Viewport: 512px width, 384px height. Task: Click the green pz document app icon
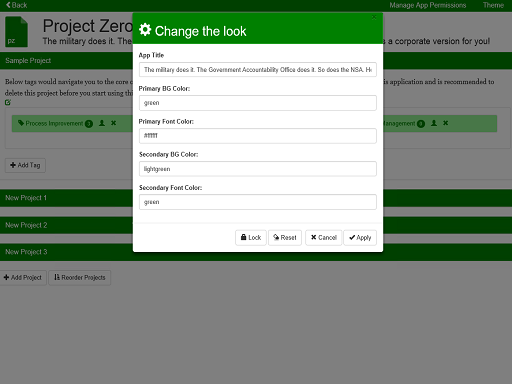pyautogui.click(x=16, y=32)
